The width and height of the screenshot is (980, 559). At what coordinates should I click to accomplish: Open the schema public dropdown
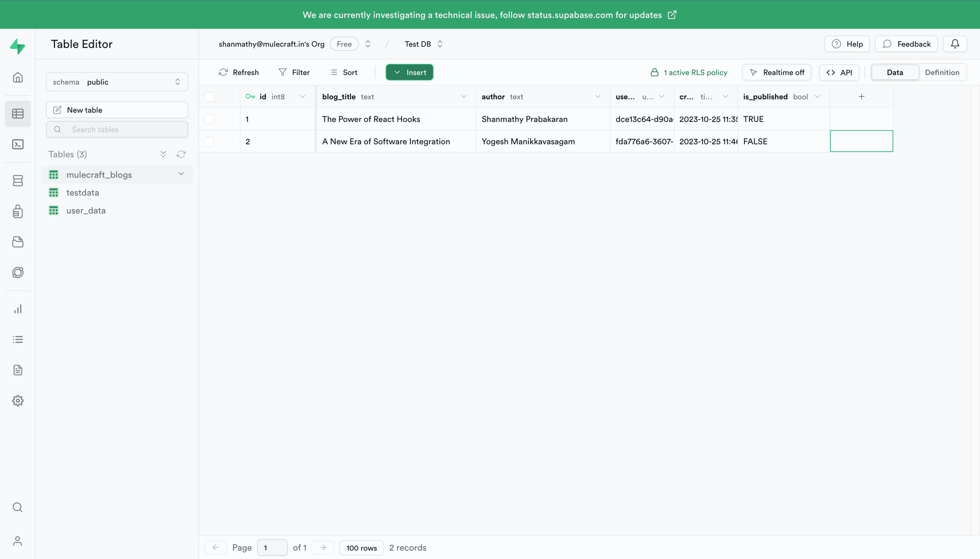click(117, 82)
